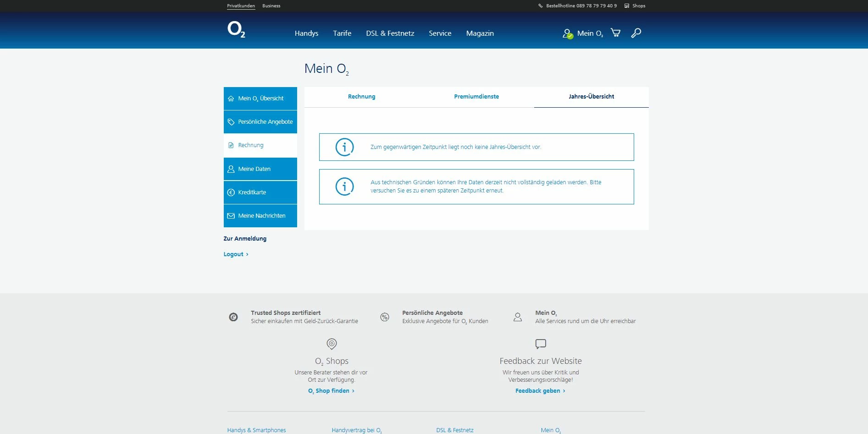Open Persönliche Angebote in sidebar
The height and width of the screenshot is (434, 868).
260,122
